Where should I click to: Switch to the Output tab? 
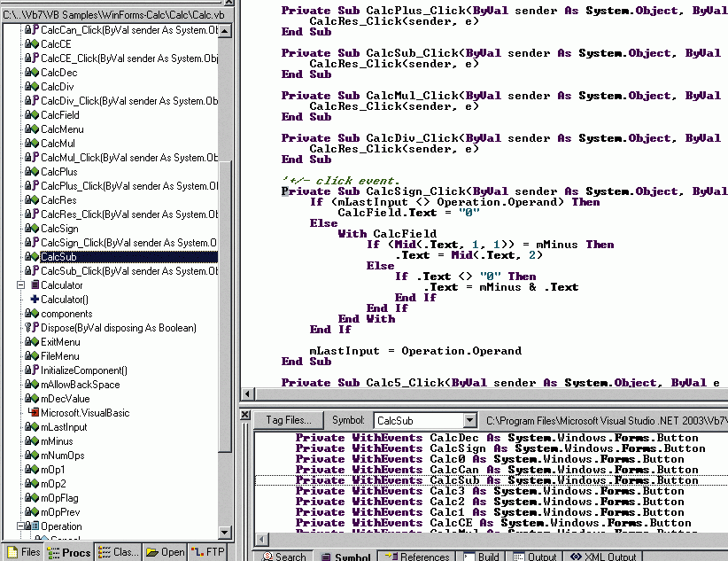coord(535,557)
